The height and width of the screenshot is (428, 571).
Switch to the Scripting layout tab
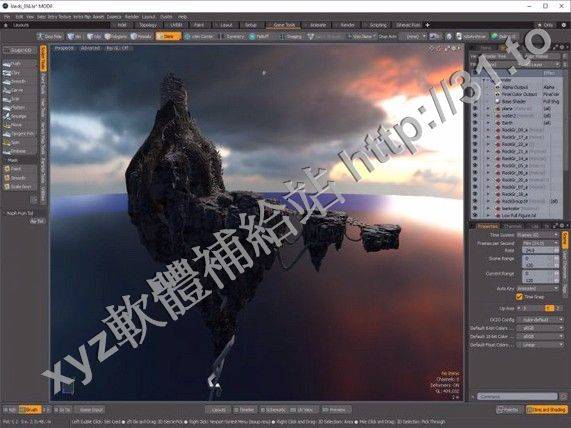pos(378,25)
